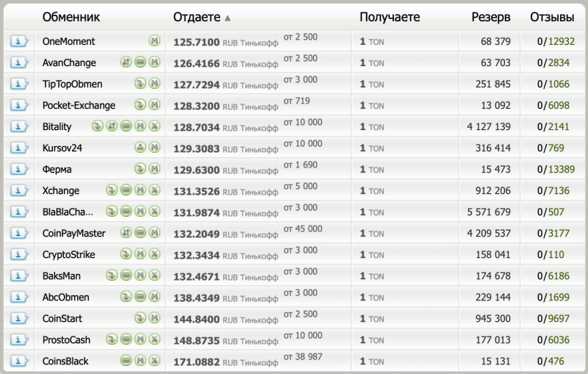Click card badge in BlaBlaCha... row

click(126, 211)
